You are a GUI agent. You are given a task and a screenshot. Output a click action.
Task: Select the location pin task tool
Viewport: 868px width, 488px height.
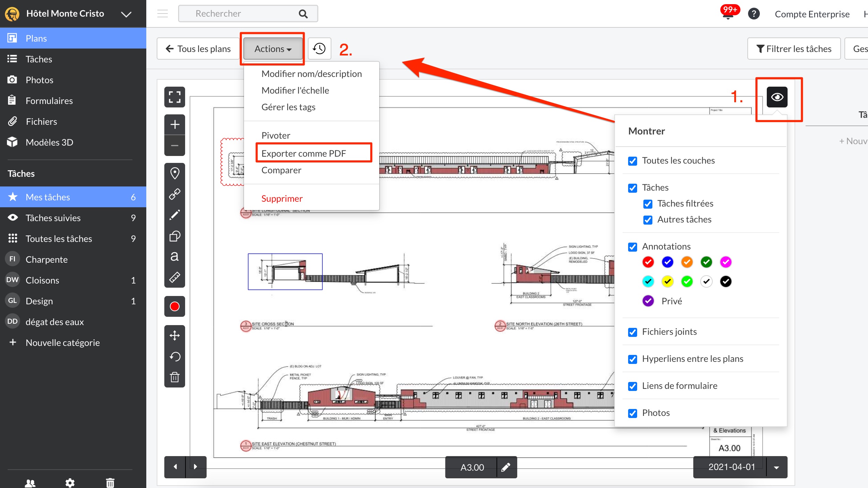click(175, 173)
